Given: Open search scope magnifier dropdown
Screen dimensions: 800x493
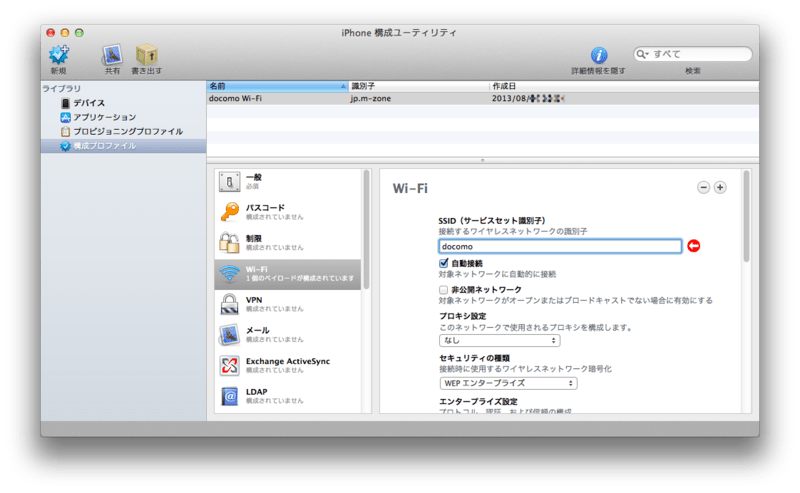Looking at the screenshot, I should click(x=642, y=54).
